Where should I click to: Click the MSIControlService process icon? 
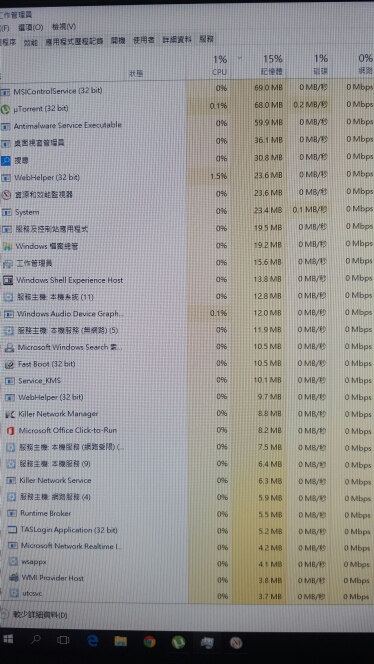click(5, 91)
